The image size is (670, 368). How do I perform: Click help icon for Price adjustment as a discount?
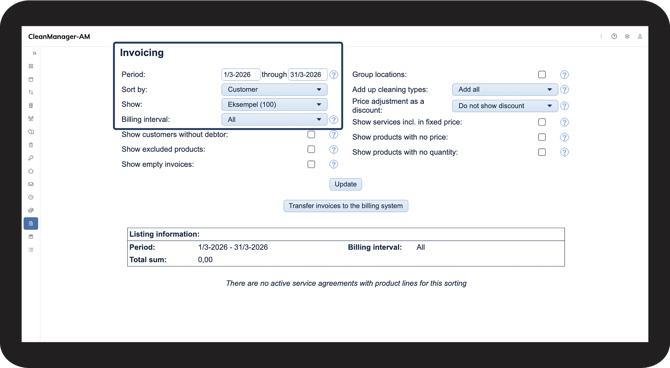(564, 106)
